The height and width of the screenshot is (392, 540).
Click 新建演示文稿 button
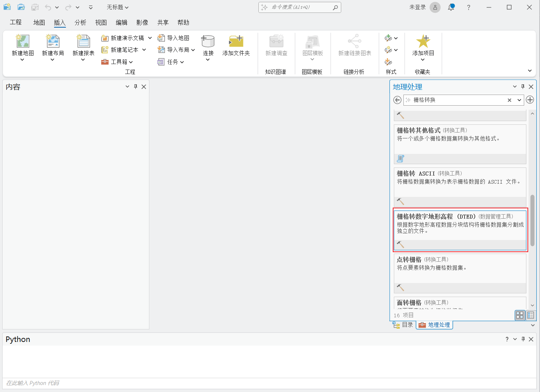(126, 38)
